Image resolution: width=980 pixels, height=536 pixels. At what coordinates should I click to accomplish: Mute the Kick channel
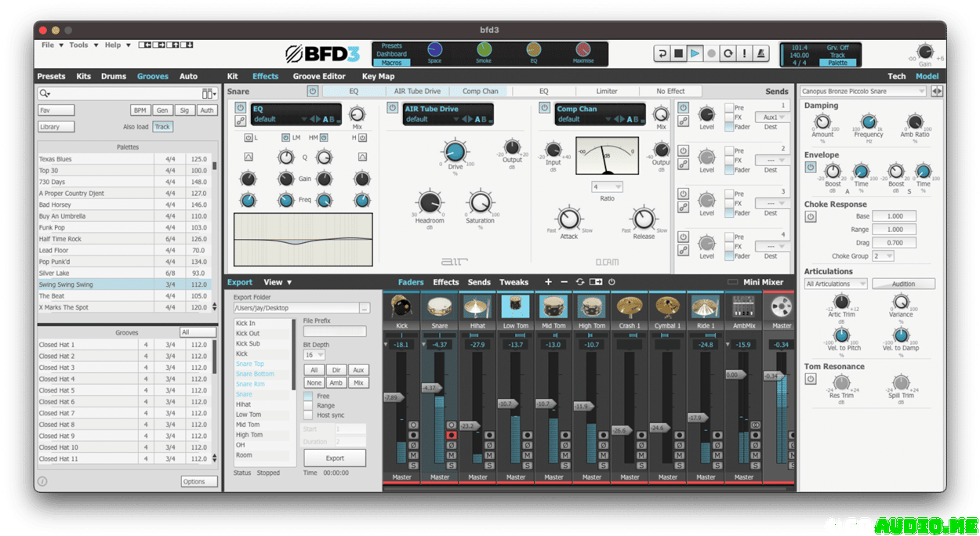tap(413, 455)
